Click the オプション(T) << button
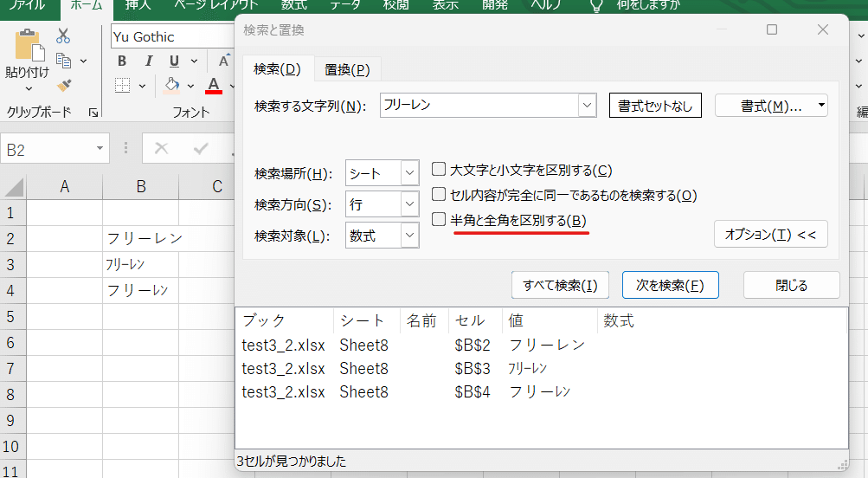This screenshot has height=478, width=868. click(x=770, y=235)
